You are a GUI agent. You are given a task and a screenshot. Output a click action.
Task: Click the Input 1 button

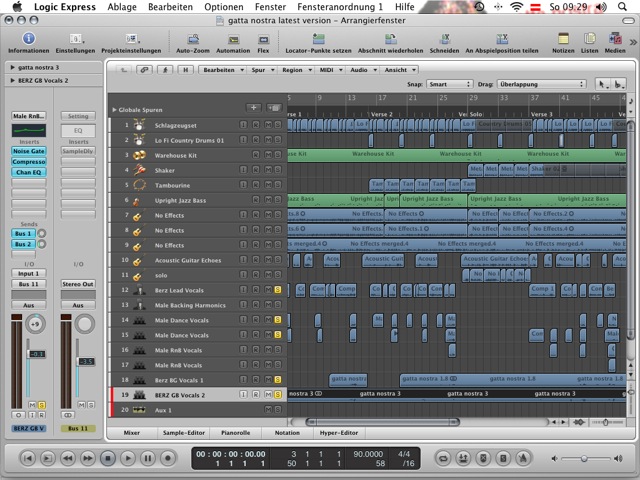(29, 273)
